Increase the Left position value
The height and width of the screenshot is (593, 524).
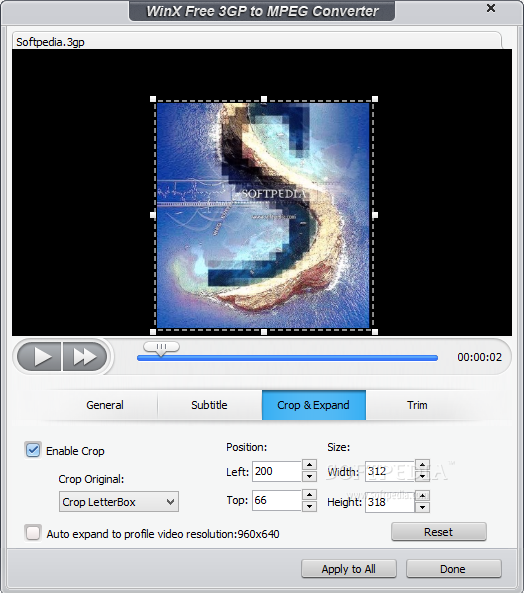tap(309, 465)
